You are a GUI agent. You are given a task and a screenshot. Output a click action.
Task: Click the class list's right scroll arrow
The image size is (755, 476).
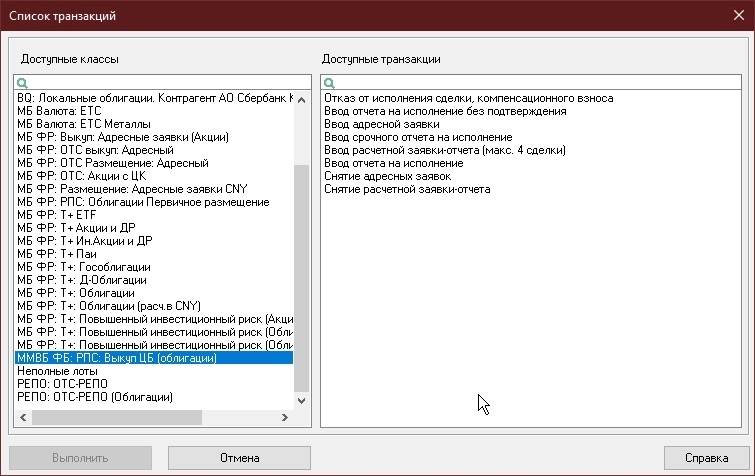coord(285,417)
